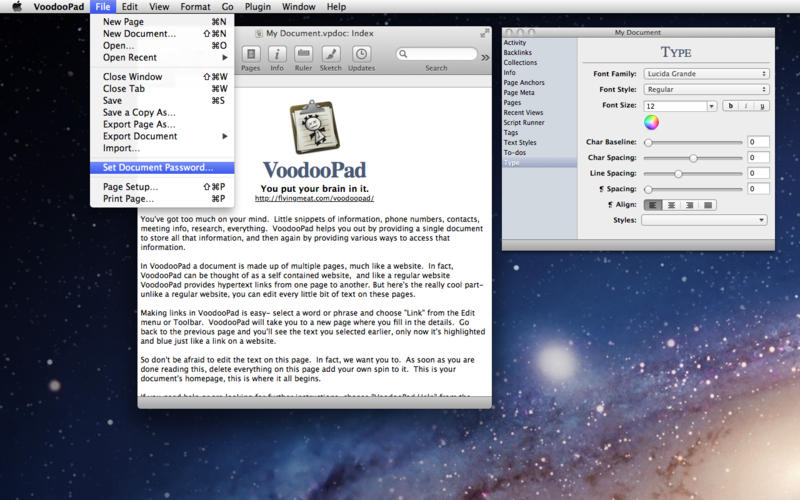800x500 pixels.
Task: Select Page Anchors in palette list
Action: (540, 83)
